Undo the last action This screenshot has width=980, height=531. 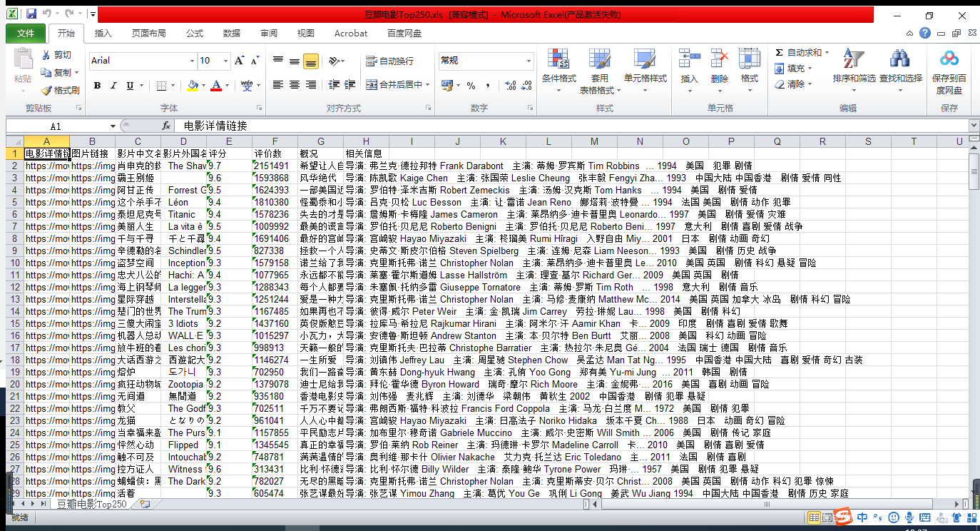point(46,14)
